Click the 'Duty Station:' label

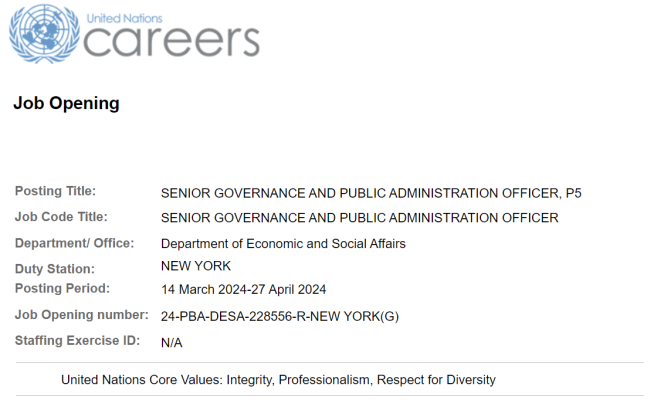pyautogui.click(x=55, y=269)
